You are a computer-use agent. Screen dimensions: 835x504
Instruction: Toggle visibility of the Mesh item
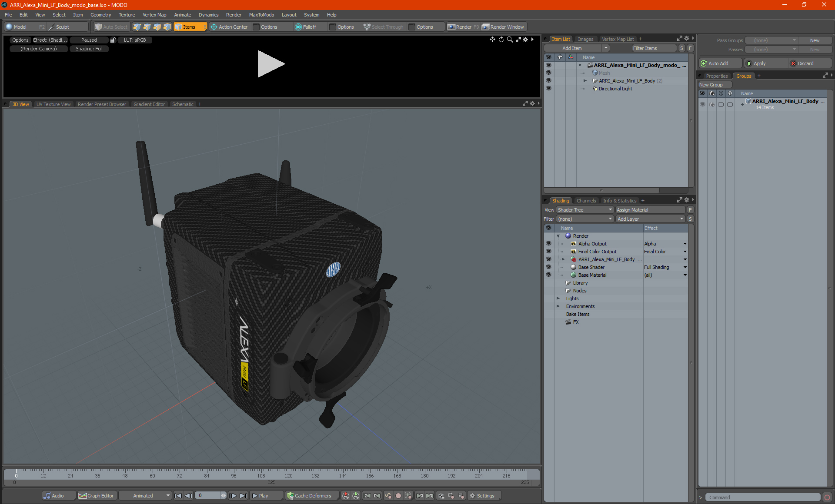pos(548,73)
